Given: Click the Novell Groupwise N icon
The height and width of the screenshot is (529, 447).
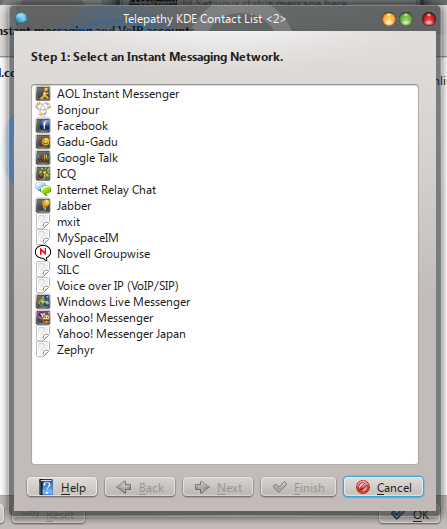Looking at the screenshot, I should coord(43,253).
